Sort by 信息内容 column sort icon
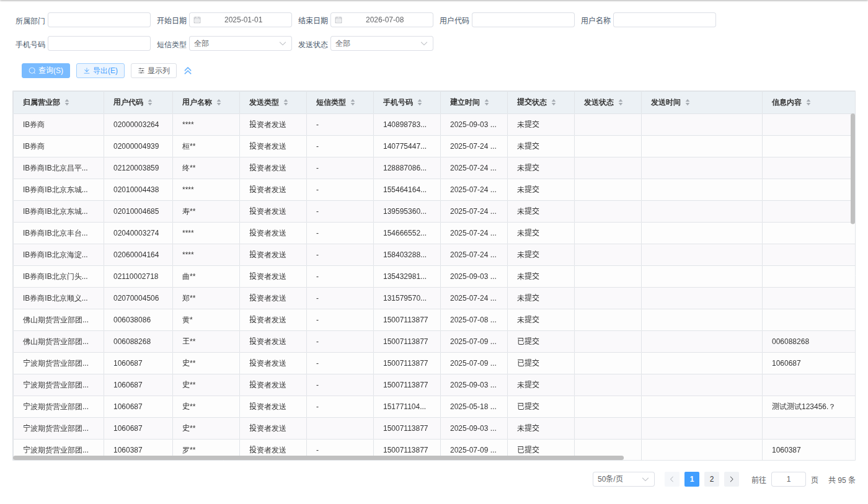Viewport: 868px width, 504px height. click(x=808, y=102)
